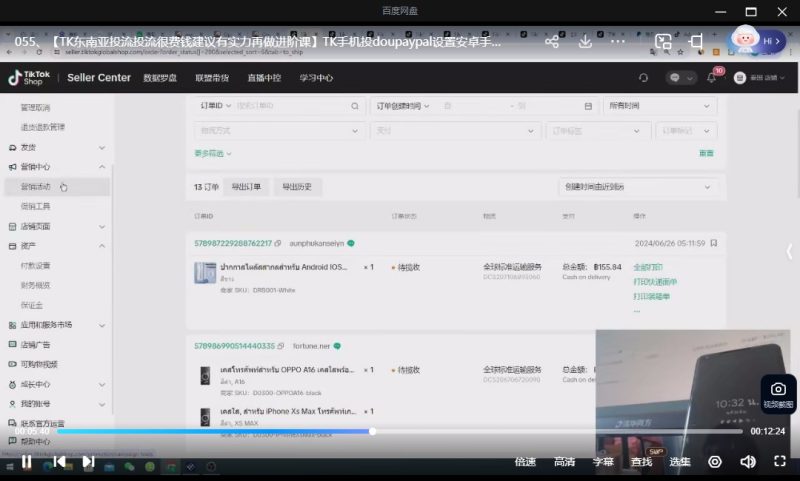Click the 导出订单 button
The width and height of the screenshot is (800, 481).
(x=246, y=187)
